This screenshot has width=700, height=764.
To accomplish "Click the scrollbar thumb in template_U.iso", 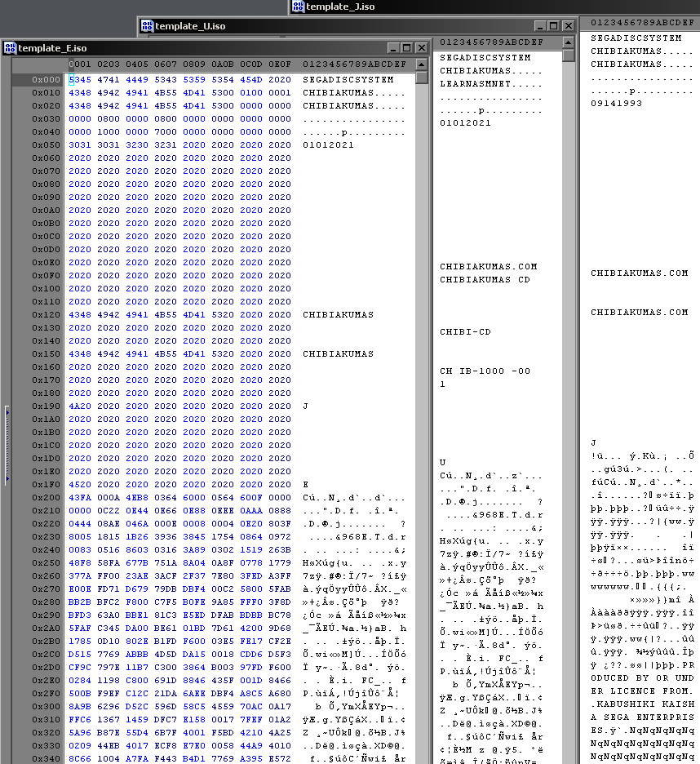I will [568, 55].
